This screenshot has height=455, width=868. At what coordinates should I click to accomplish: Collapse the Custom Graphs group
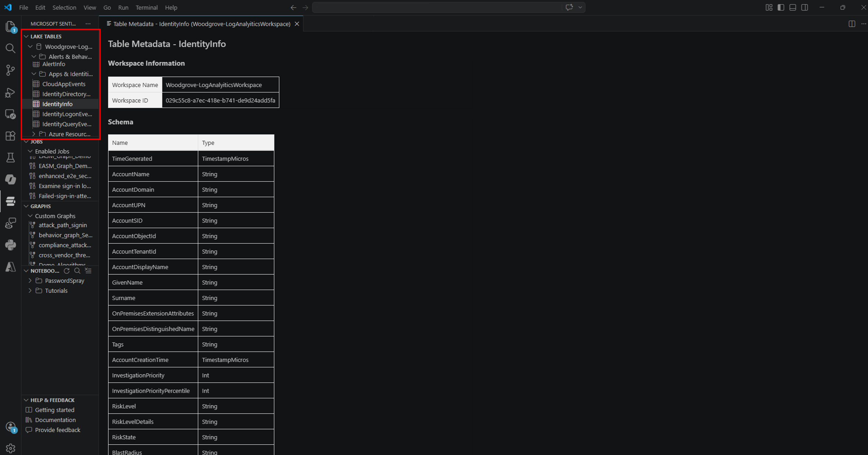pos(30,216)
